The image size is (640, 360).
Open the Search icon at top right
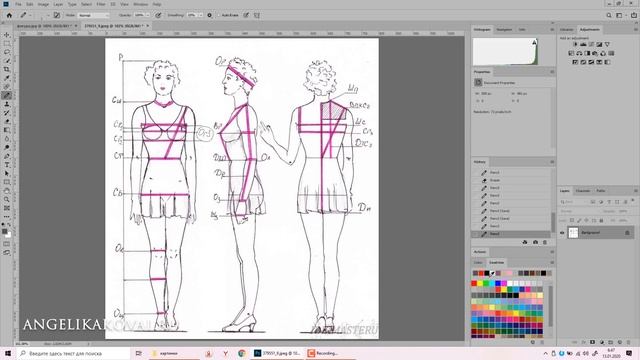tap(609, 15)
